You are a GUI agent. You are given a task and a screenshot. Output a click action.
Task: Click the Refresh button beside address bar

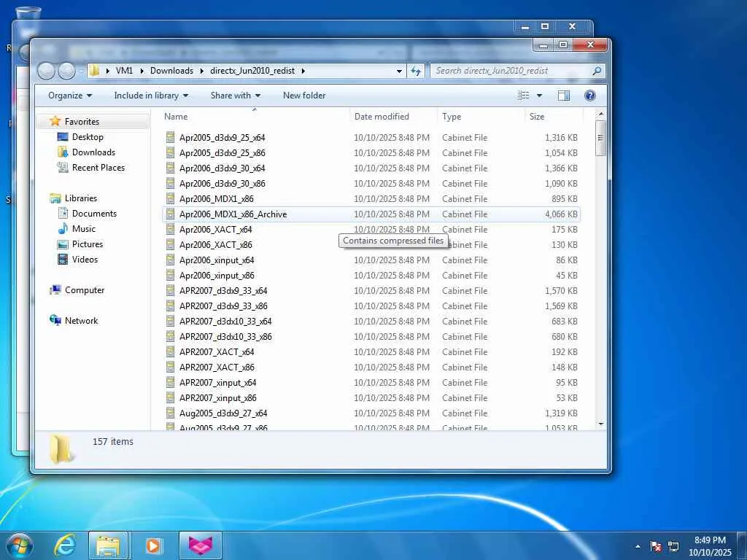point(415,71)
